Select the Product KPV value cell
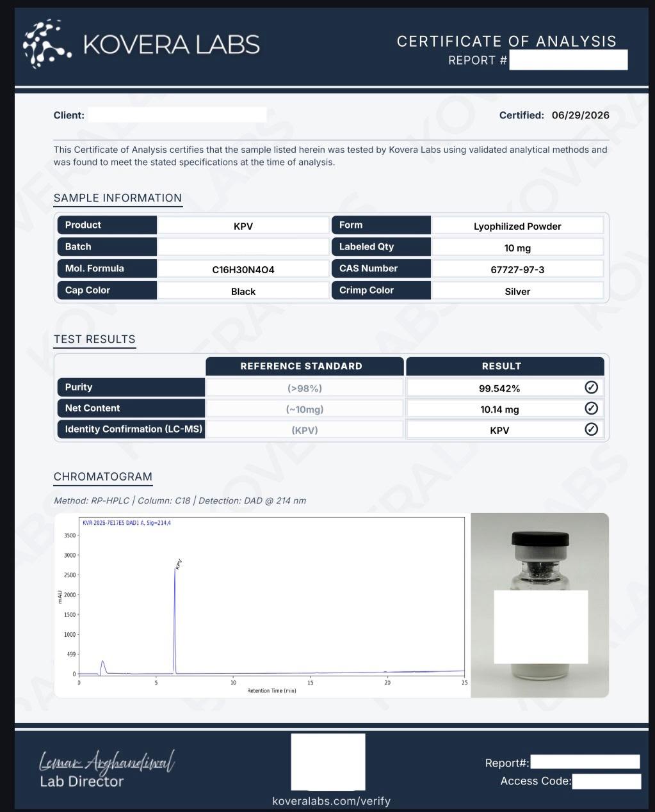Screen dimensions: 655x812 (x=243, y=226)
